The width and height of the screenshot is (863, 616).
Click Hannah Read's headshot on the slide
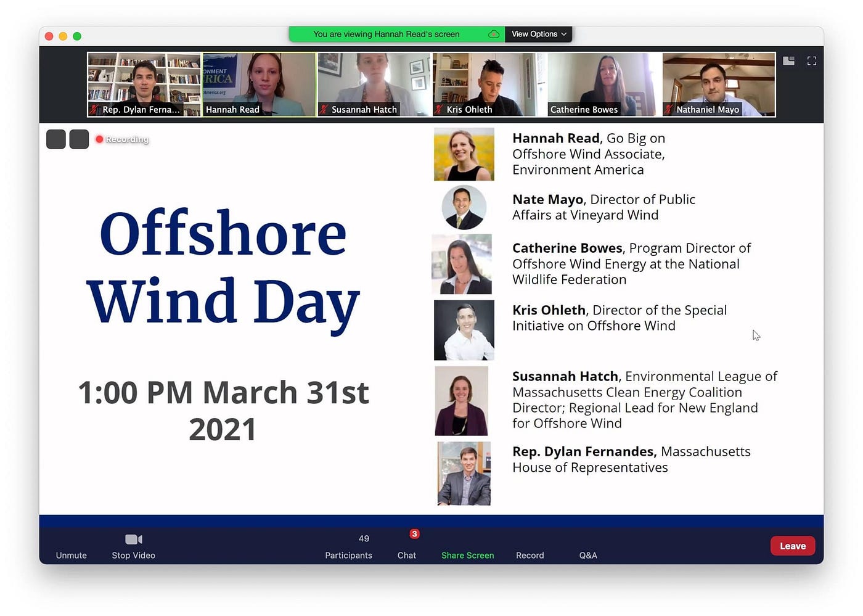(x=464, y=154)
